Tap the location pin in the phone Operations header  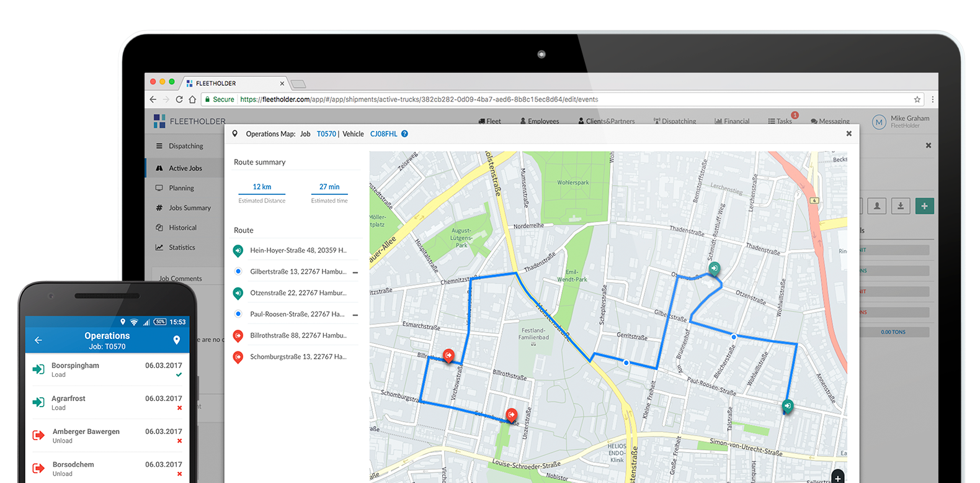coord(177,340)
